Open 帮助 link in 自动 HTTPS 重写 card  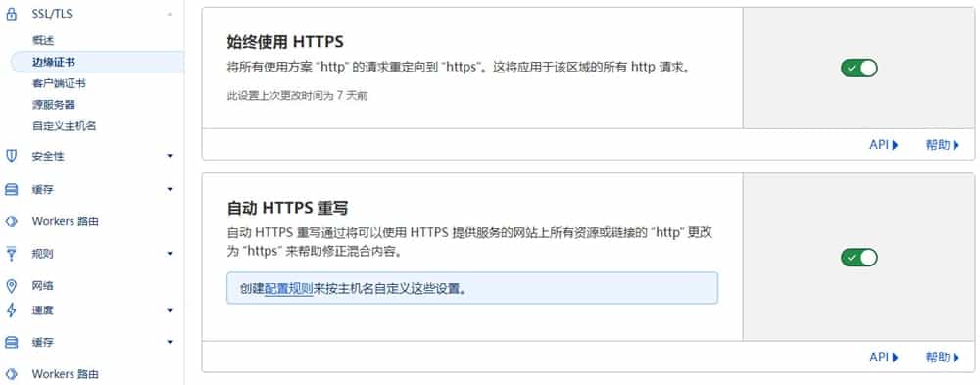[942, 358]
